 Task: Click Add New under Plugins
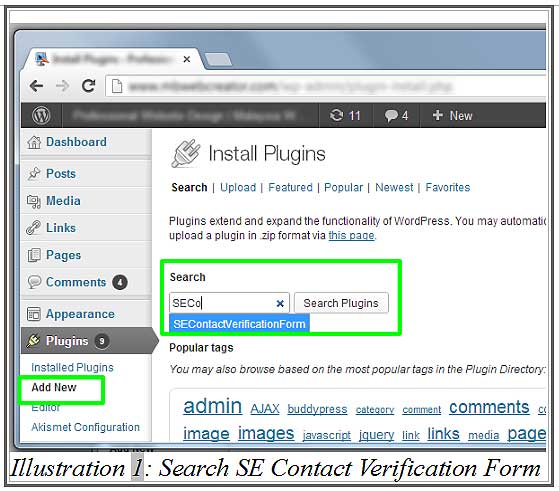(54, 387)
